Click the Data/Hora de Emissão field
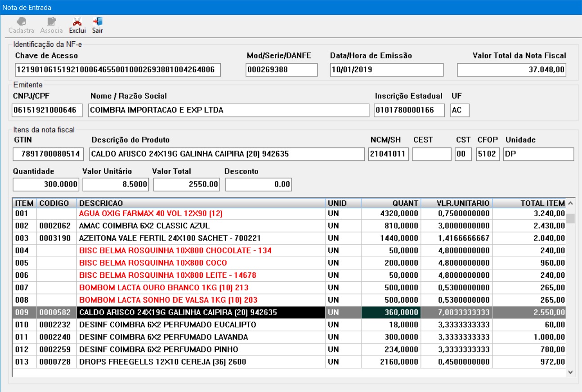 386,70
